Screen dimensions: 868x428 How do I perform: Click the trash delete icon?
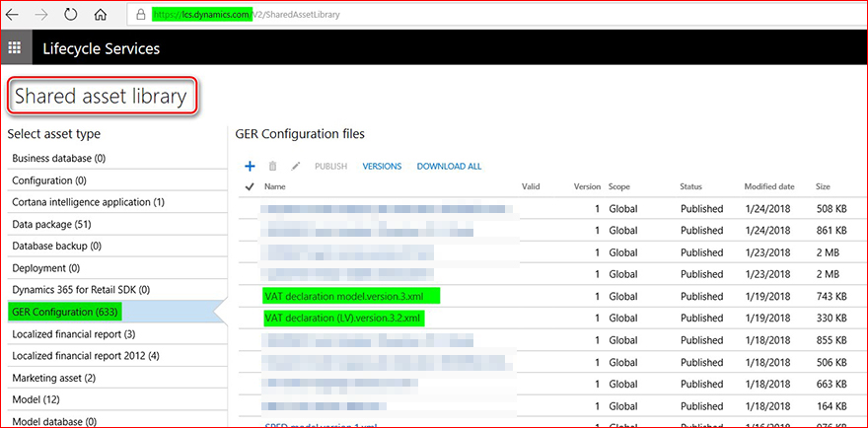click(272, 166)
